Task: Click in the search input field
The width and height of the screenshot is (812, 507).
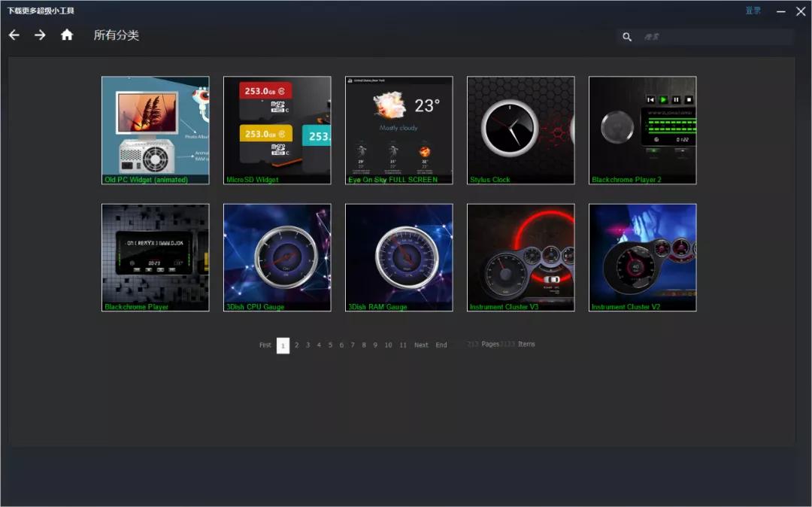Action: 714,37
